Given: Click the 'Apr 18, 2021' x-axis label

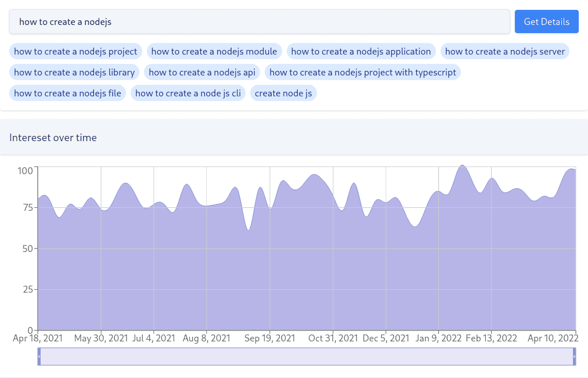Looking at the screenshot, I should [x=38, y=338].
